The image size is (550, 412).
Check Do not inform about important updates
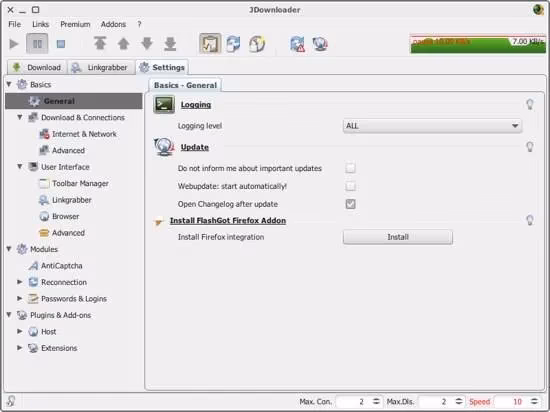[x=350, y=168]
